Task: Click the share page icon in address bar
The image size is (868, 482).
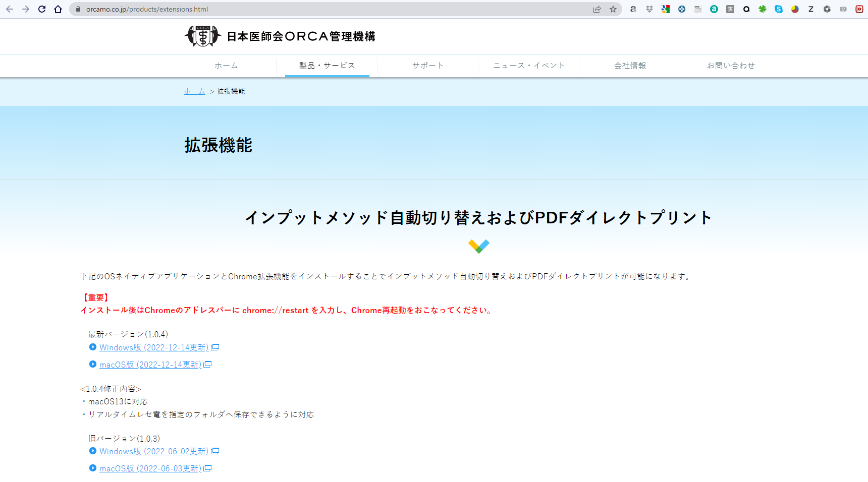Action: pos(597,9)
